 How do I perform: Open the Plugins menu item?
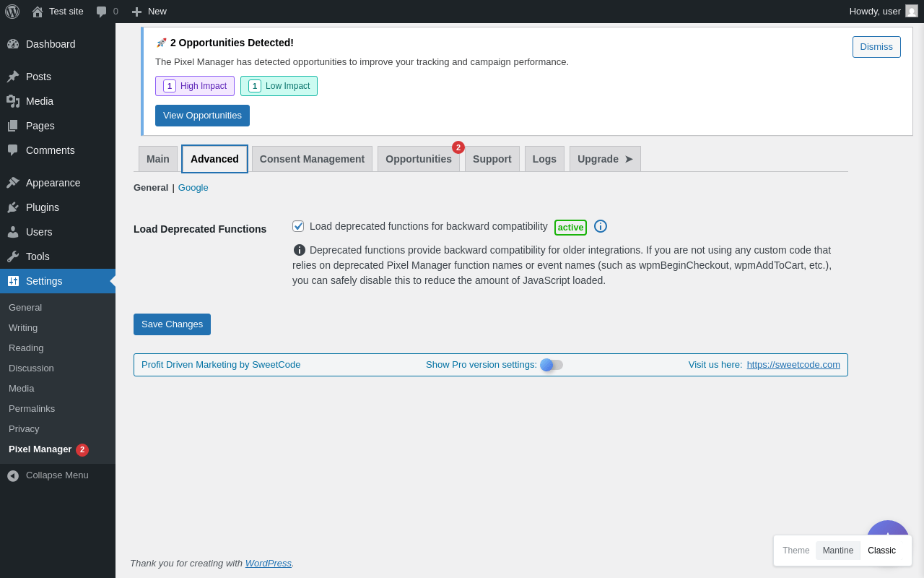coord(43,207)
